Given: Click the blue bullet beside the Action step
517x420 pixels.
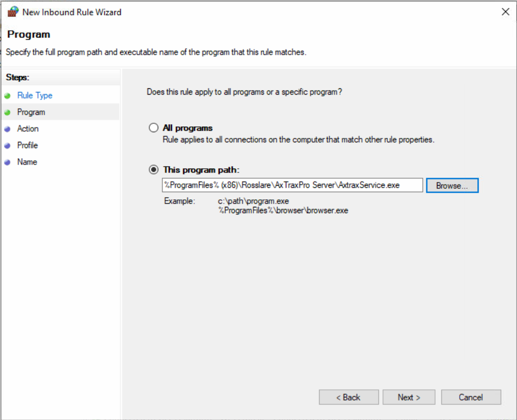Looking at the screenshot, I should [7, 129].
